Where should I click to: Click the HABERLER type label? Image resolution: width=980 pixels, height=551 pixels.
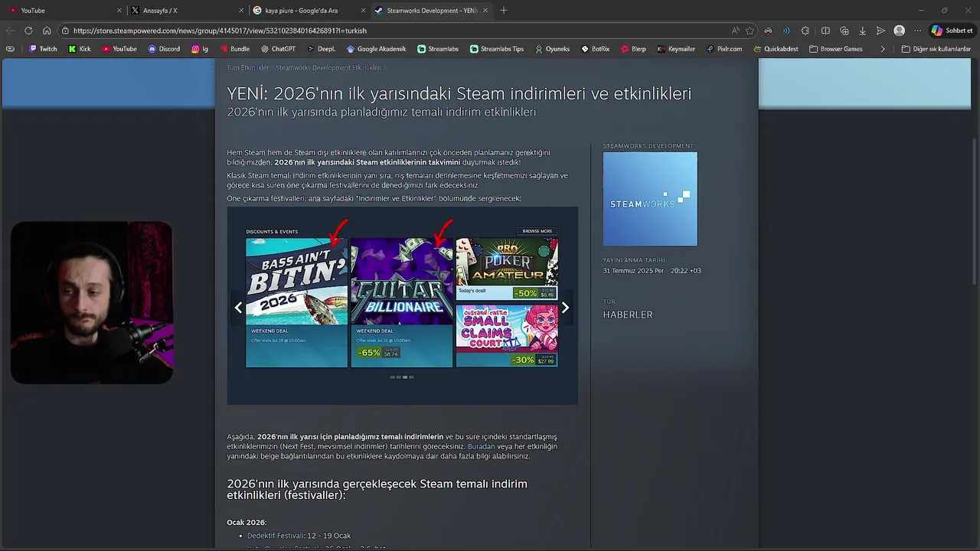tap(628, 315)
